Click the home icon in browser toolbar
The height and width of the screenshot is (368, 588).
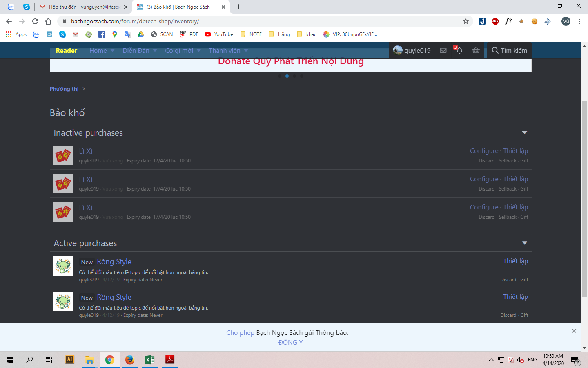coord(48,21)
